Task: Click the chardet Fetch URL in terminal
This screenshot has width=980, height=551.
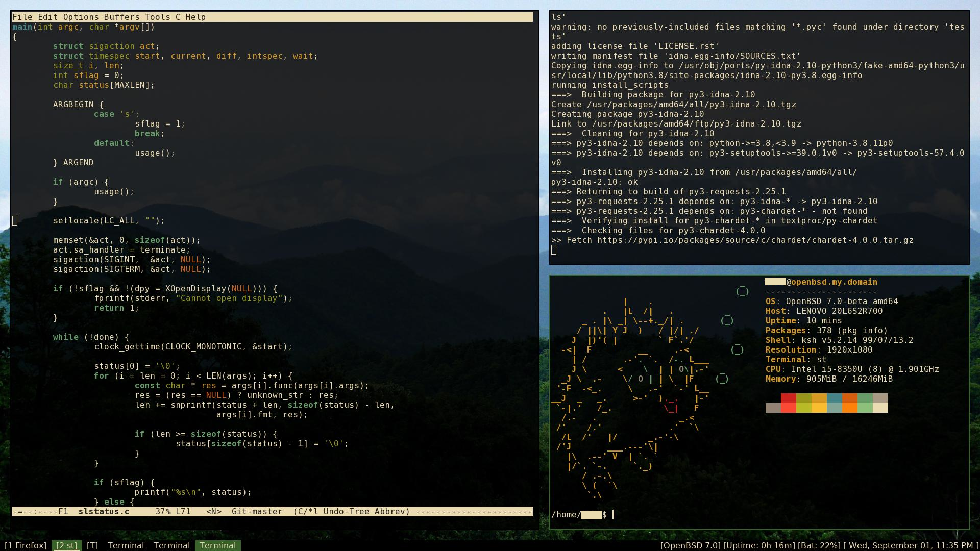Action: coord(755,240)
